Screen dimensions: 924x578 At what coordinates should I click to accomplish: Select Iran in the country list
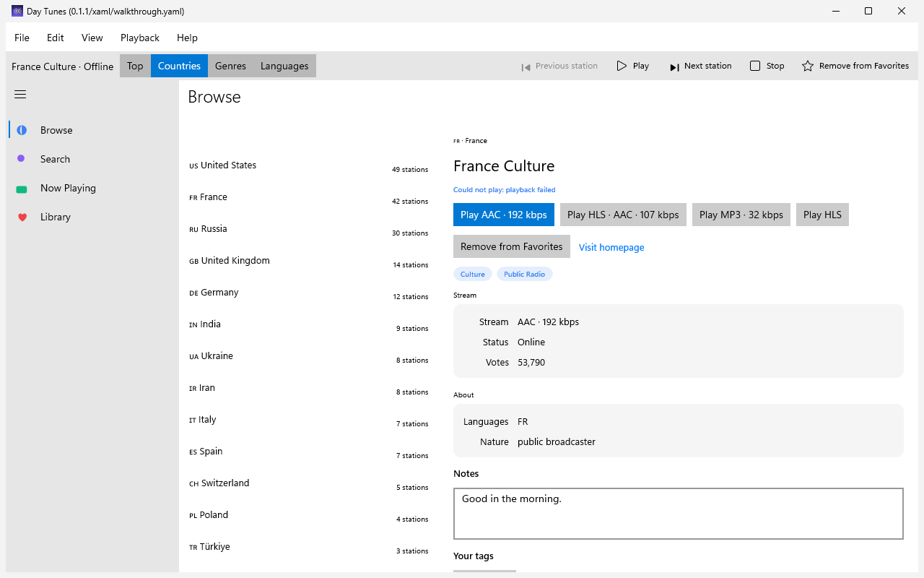click(309, 388)
